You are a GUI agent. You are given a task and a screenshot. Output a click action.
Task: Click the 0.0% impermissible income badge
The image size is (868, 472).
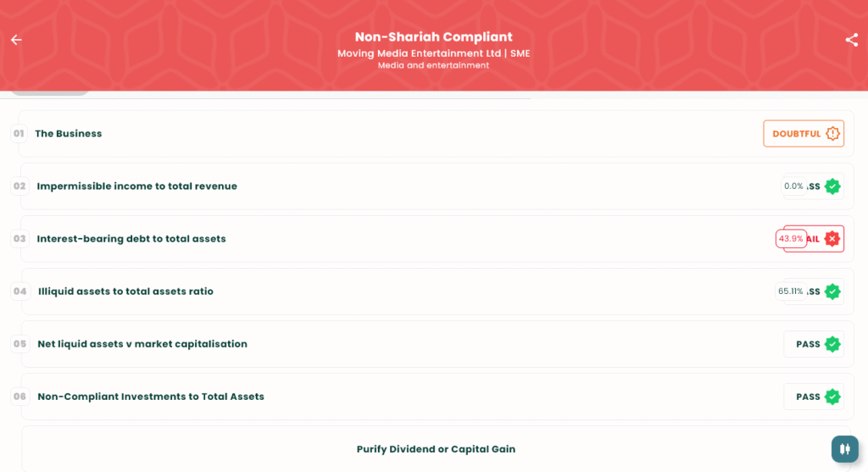[x=793, y=186]
